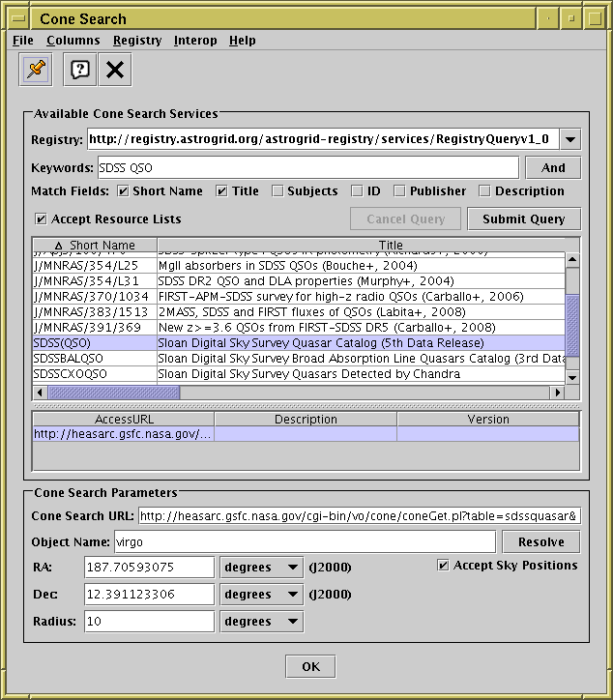Click the Registry URL field
The height and width of the screenshot is (700, 613).
[323, 139]
